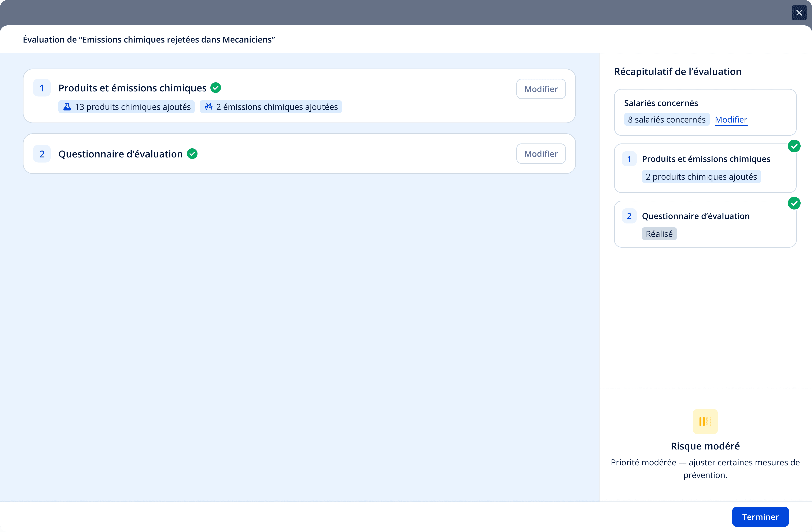Open Modifier link for salariés concernés
812x532 pixels.
(x=731, y=120)
